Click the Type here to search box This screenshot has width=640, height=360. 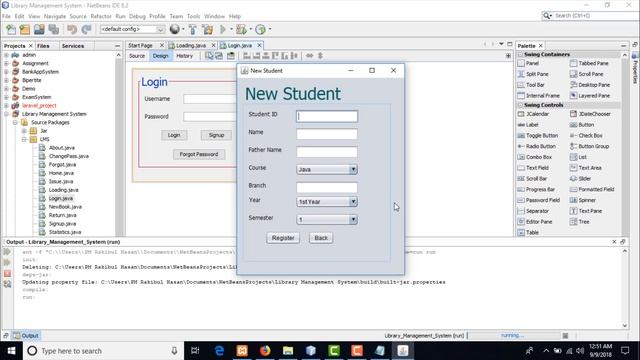tap(102, 351)
